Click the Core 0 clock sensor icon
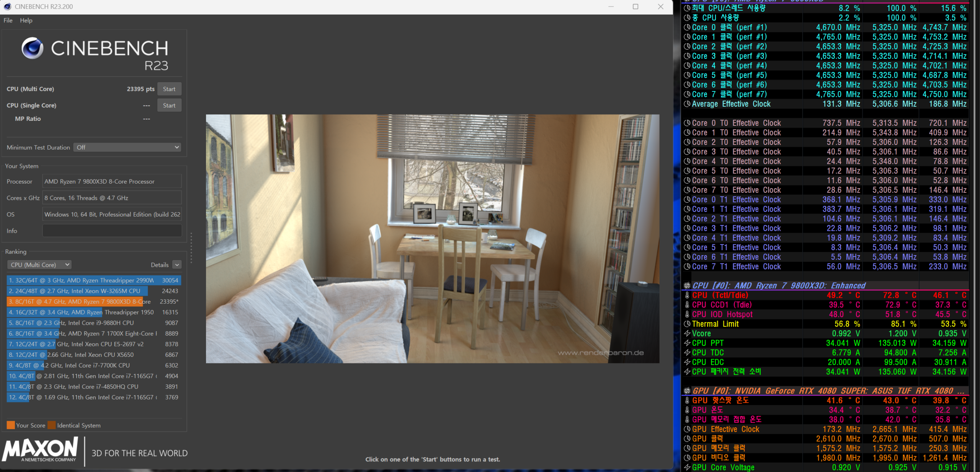This screenshot has height=472, width=980. (687, 28)
